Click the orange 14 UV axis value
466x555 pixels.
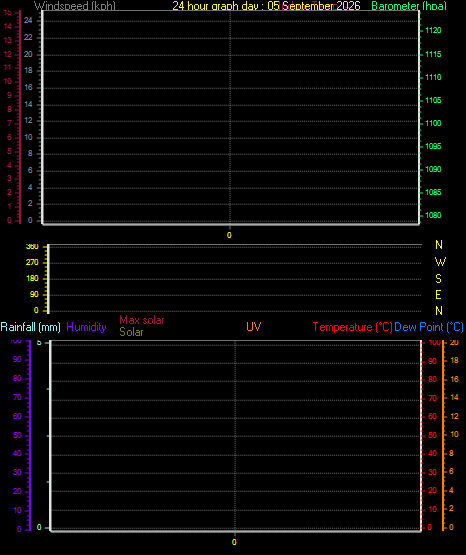pos(454,397)
